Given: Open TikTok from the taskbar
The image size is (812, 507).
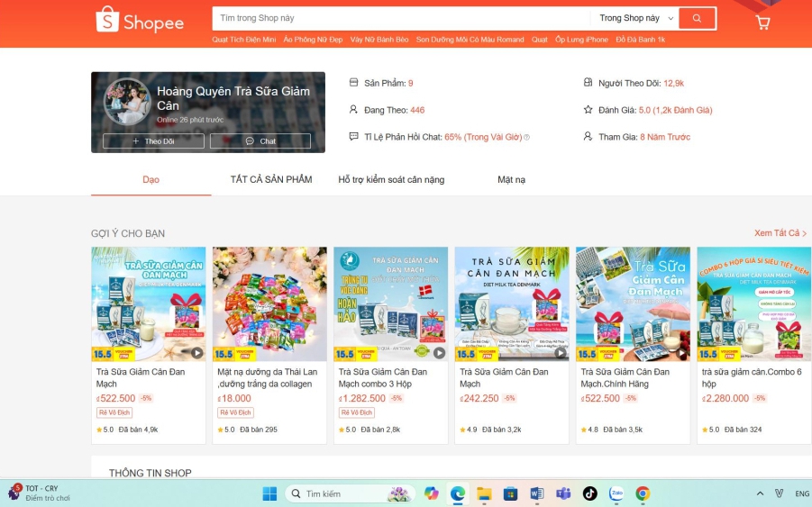Looking at the screenshot, I should click(x=589, y=493).
